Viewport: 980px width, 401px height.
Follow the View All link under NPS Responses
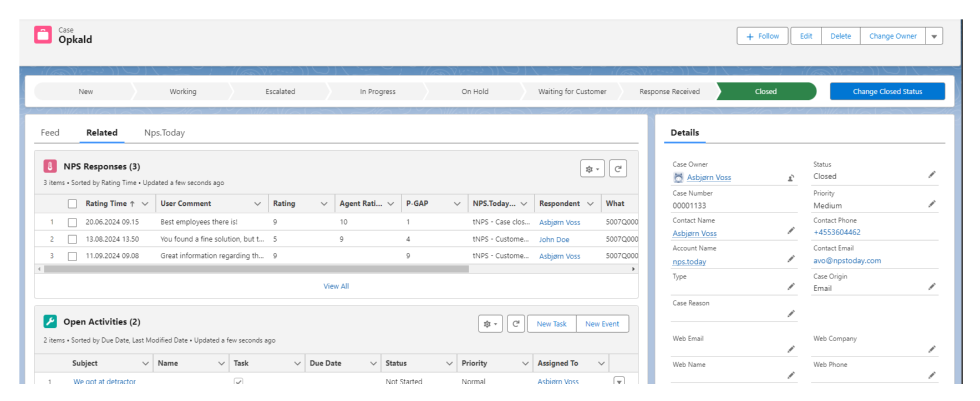tap(336, 286)
